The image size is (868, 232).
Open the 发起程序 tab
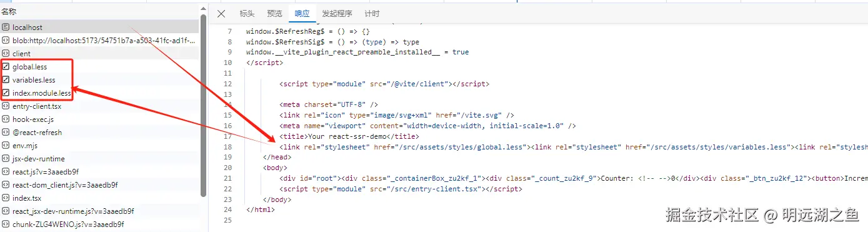point(337,14)
